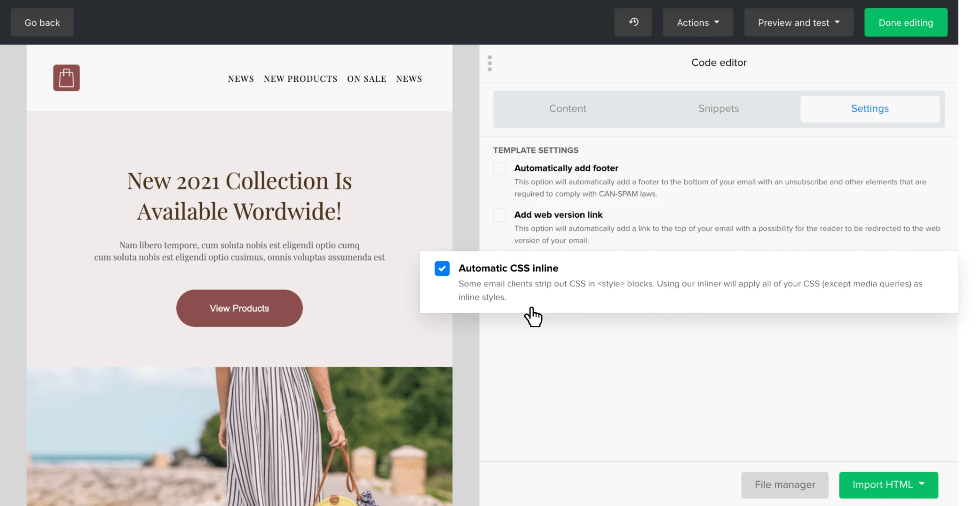This screenshot has height=506, width=980.
Task: Click the ON SALE navigation link
Action: pyautogui.click(x=366, y=79)
